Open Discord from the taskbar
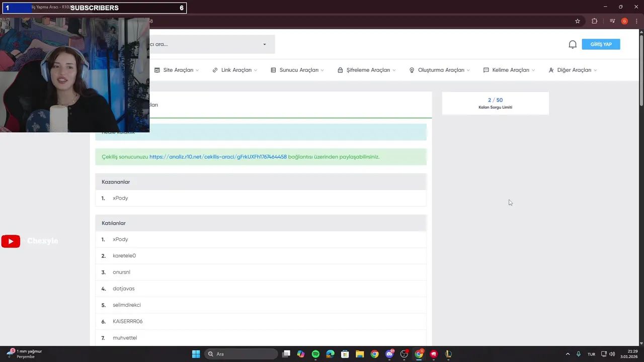The width and height of the screenshot is (644, 362). tap(389, 354)
